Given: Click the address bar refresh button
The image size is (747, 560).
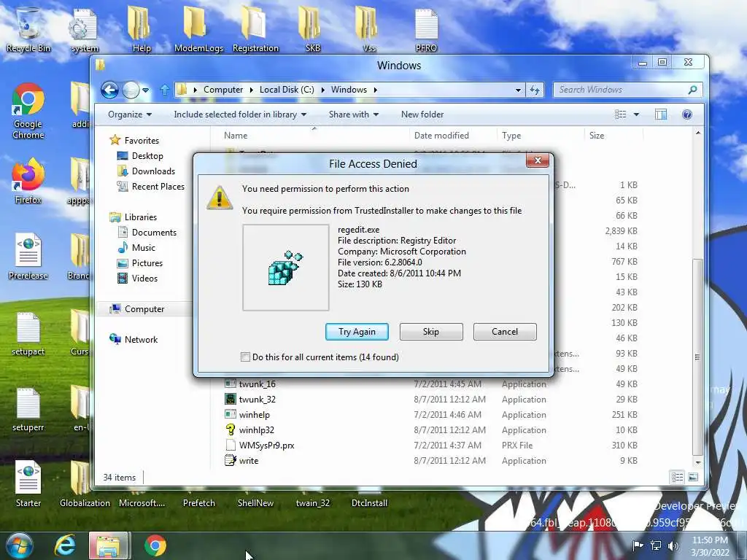Looking at the screenshot, I should (x=535, y=90).
